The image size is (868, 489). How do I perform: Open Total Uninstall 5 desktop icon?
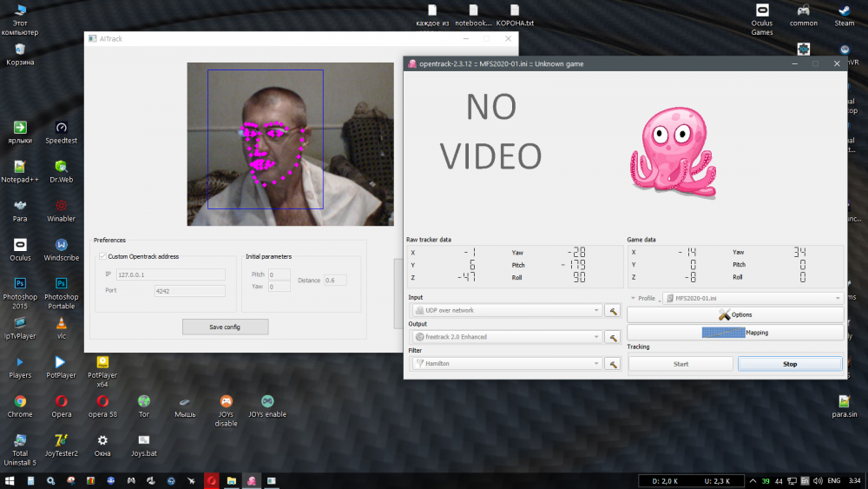click(20, 450)
